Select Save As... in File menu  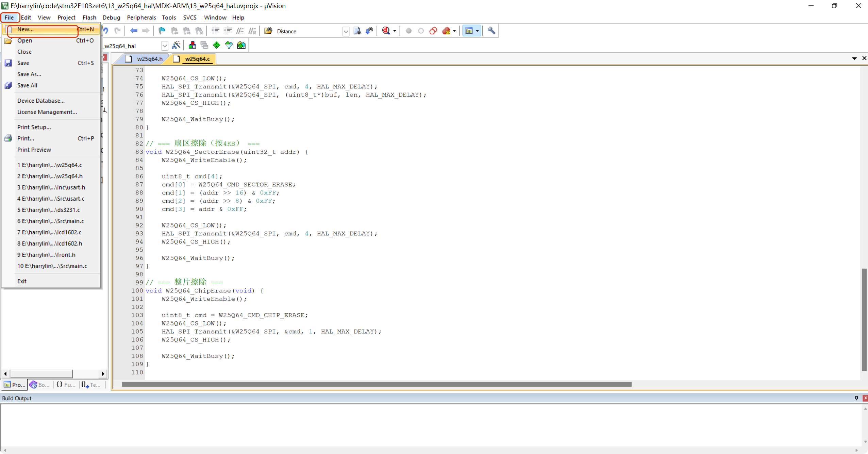point(29,74)
